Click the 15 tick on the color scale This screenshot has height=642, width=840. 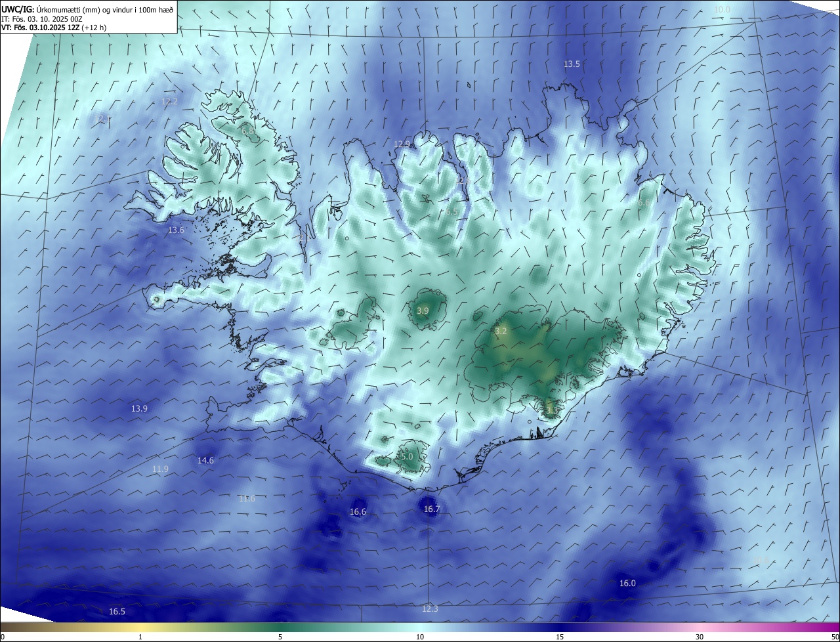(560, 637)
